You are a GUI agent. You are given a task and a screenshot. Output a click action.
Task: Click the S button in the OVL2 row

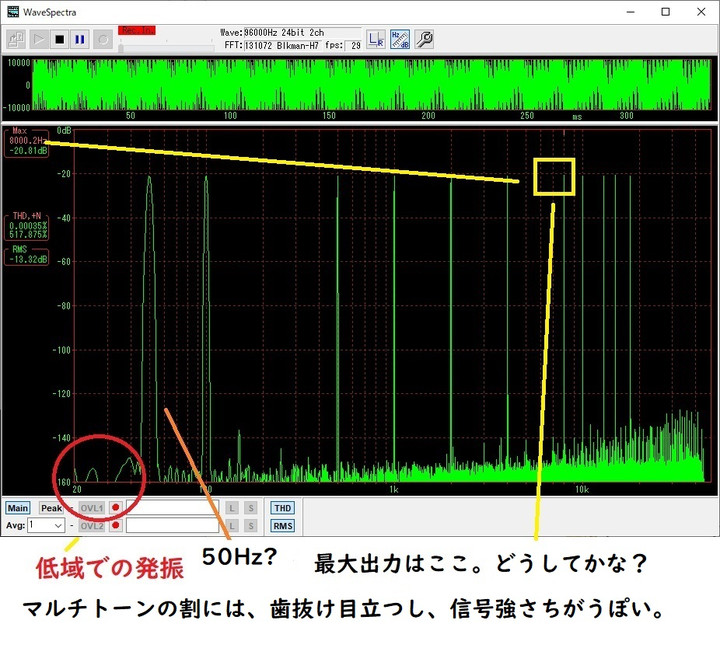point(250,526)
